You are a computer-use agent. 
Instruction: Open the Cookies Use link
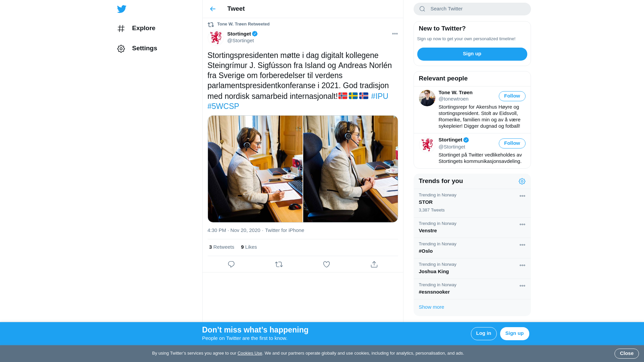tap(250, 353)
